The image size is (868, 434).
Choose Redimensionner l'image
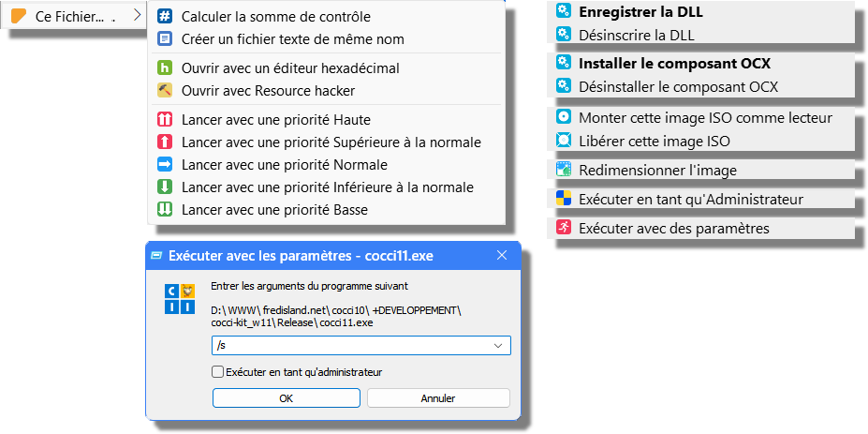[657, 171]
